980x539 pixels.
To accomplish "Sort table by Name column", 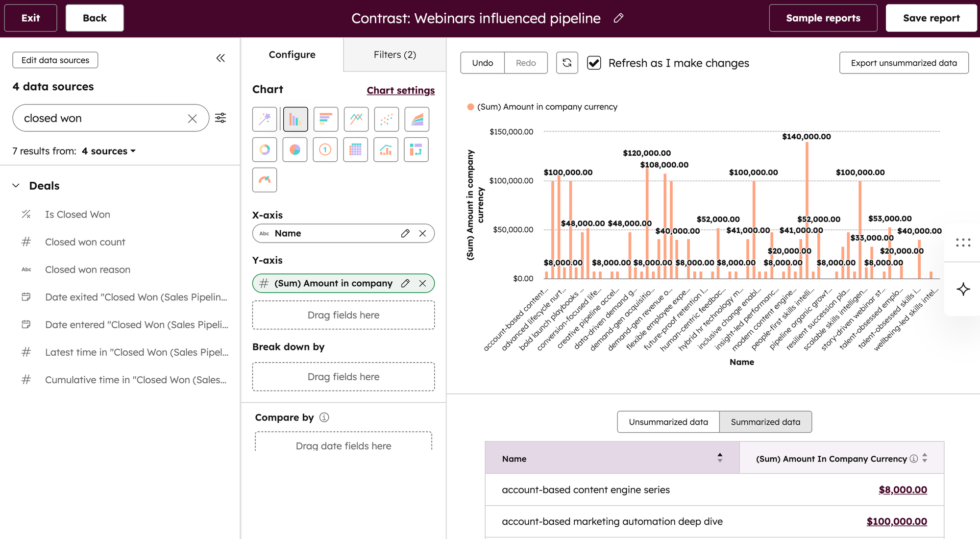I will pyautogui.click(x=719, y=458).
